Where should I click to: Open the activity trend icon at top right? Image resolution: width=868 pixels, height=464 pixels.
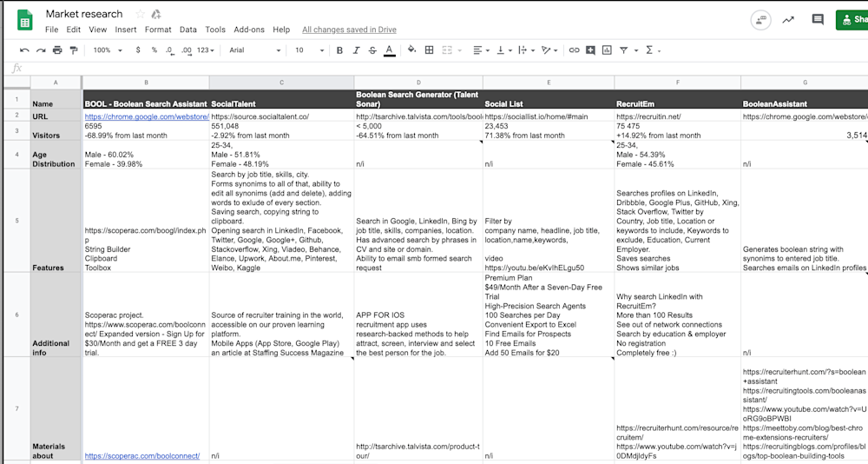tap(788, 20)
